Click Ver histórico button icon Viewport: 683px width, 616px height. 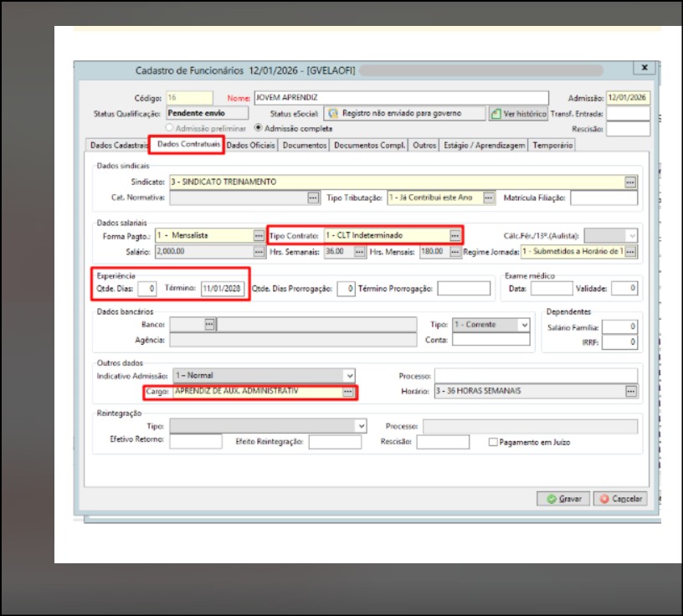point(496,114)
